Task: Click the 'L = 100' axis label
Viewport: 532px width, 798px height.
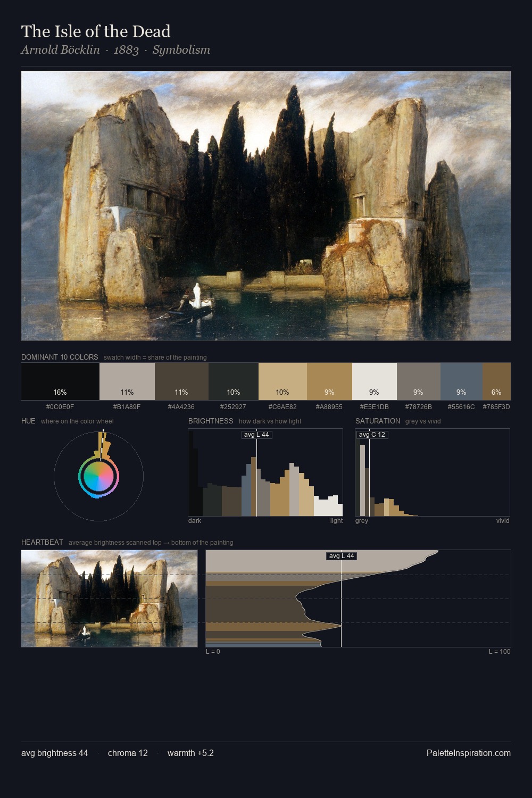Action: (x=500, y=652)
